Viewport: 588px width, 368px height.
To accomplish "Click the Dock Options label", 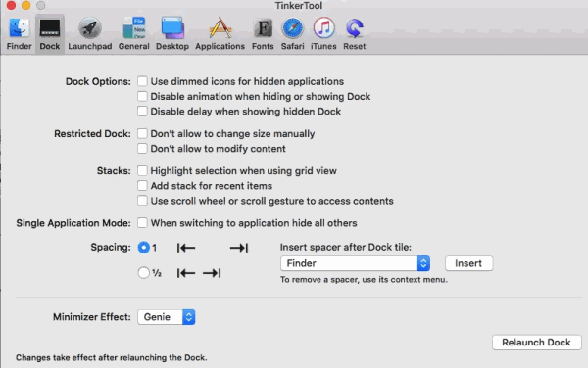I will pos(98,81).
